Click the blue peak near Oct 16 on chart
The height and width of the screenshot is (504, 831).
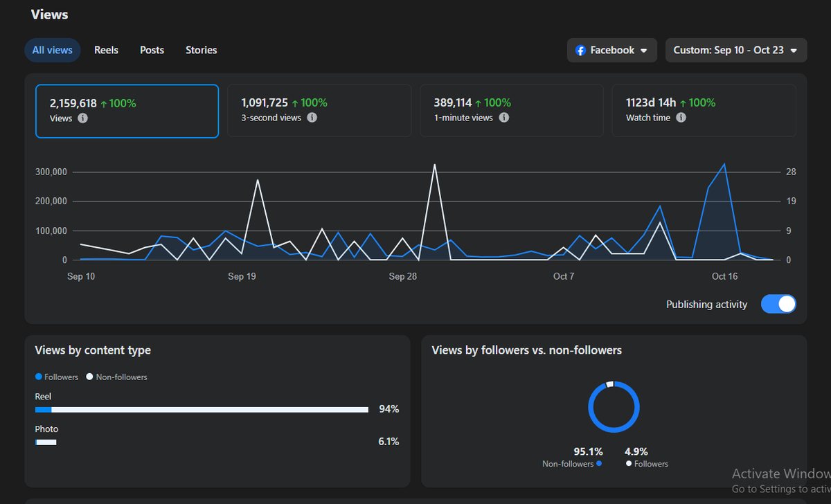724,165
